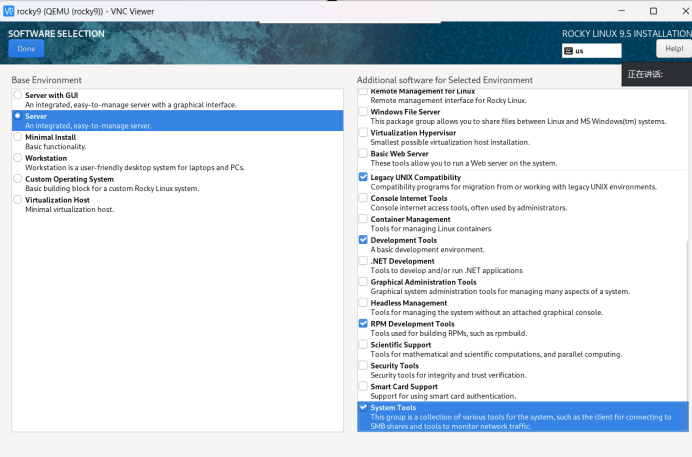The width and height of the screenshot is (692, 457).
Task: Check the Headless Management checkbox
Action: pyautogui.click(x=363, y=303)
